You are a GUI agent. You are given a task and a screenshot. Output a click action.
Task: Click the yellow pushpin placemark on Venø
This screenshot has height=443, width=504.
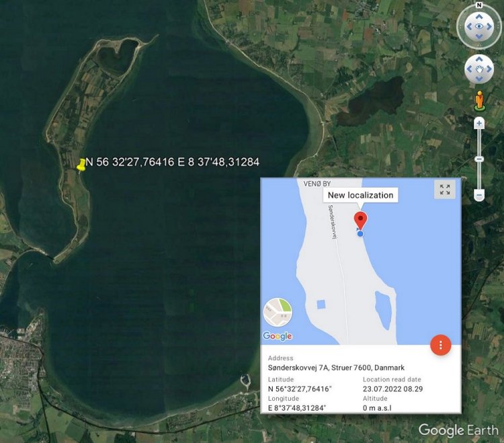(x=81, y=165)
